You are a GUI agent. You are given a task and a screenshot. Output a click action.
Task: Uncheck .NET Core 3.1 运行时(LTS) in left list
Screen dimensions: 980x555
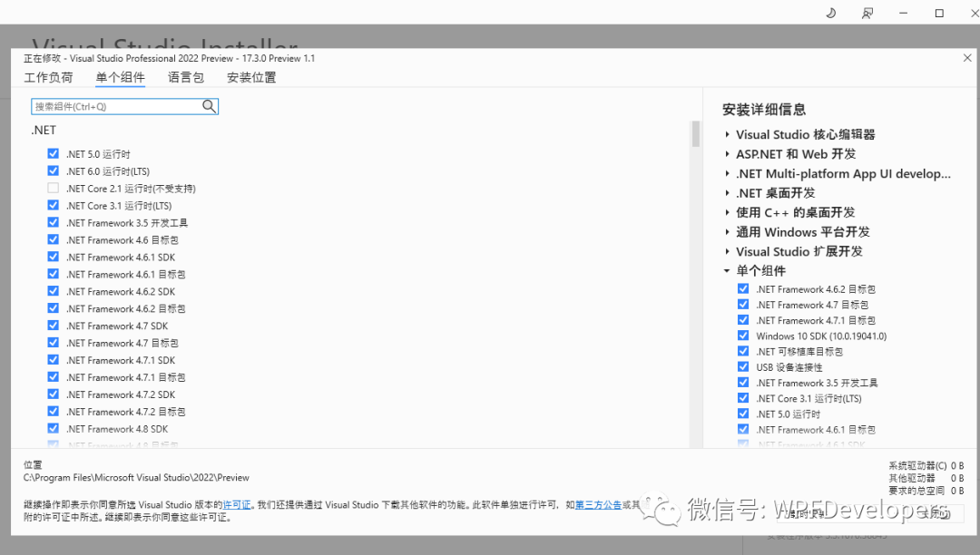coord(54,205)
